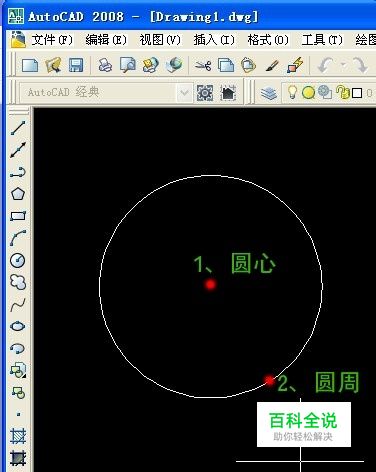The image size is (376, 472).
Task: Select the Rectangle tool
Action: tap(18, 216)
